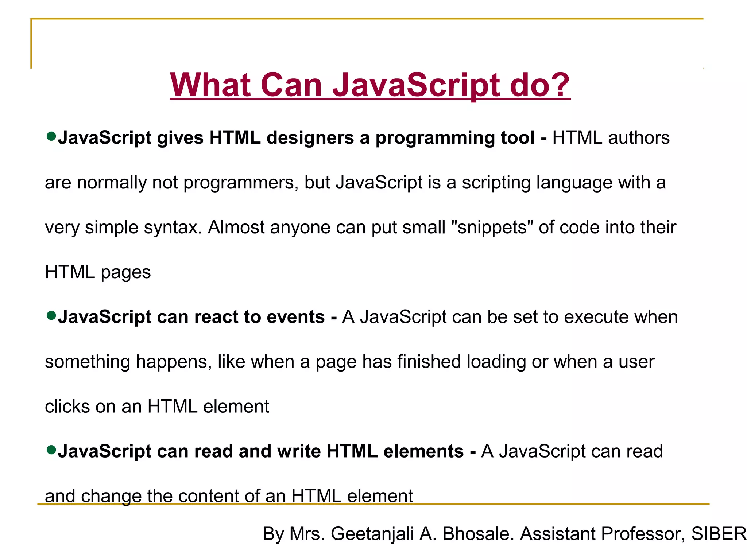
Task: Click the text 'A JavaScript can read'
Action: pos(572,451)
